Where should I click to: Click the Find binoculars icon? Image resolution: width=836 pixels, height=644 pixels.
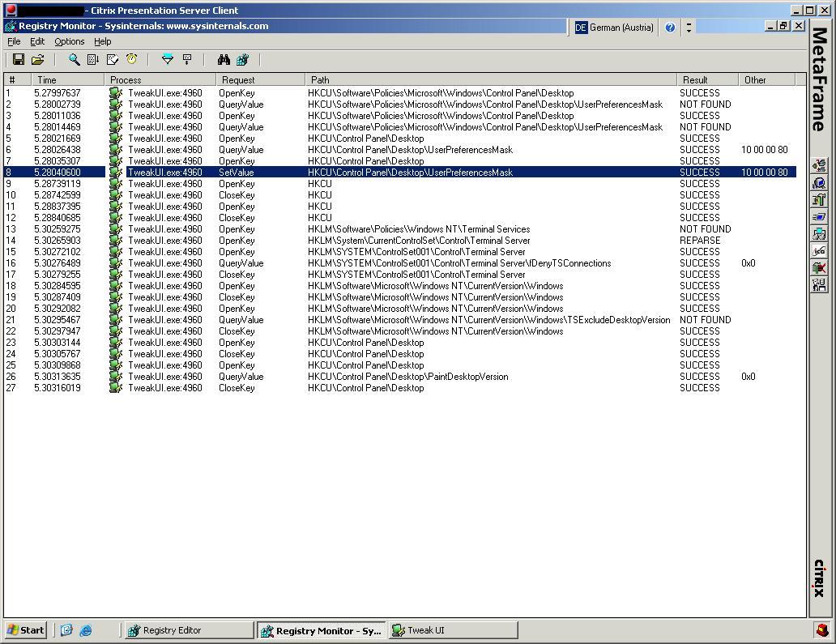point(224,59)
